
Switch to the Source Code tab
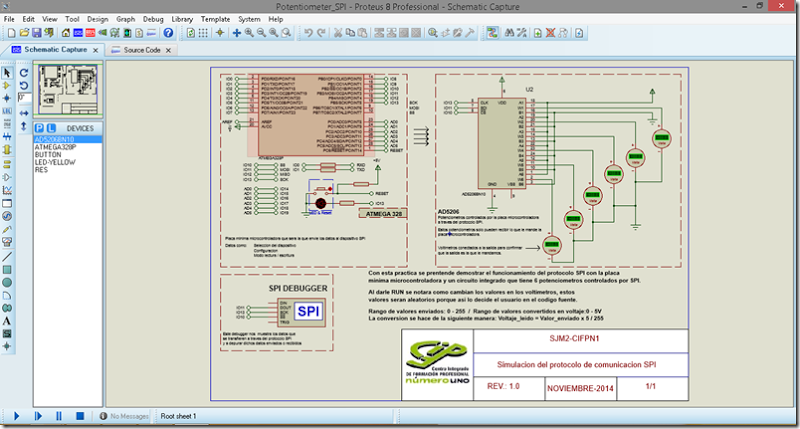141,50
